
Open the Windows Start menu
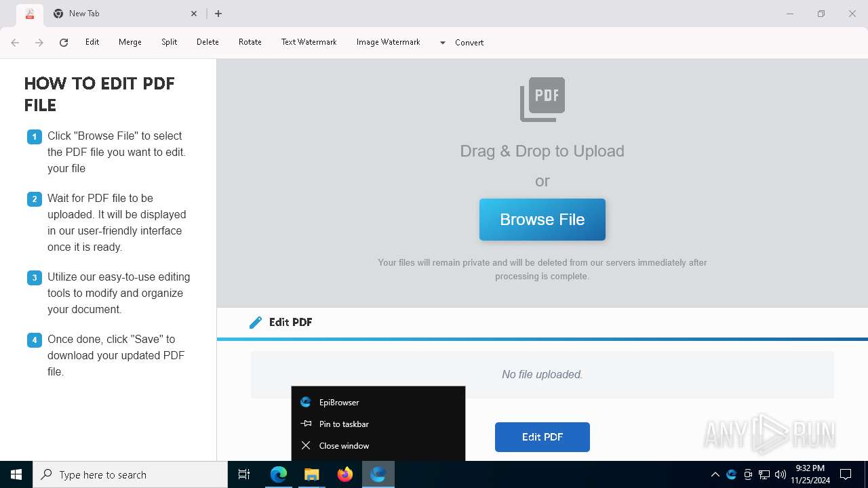click(16, 474)
